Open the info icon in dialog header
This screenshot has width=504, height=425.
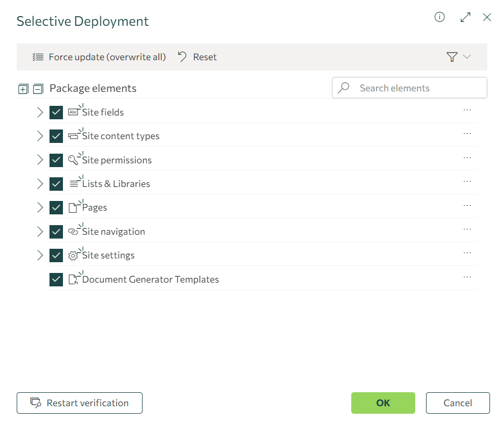tap(439, 17)
